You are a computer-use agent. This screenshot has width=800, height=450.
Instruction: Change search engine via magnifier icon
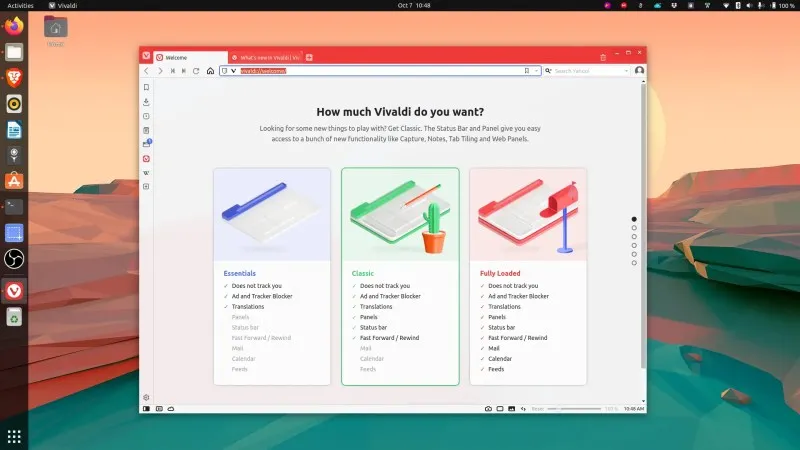click(x=548, y=71)
